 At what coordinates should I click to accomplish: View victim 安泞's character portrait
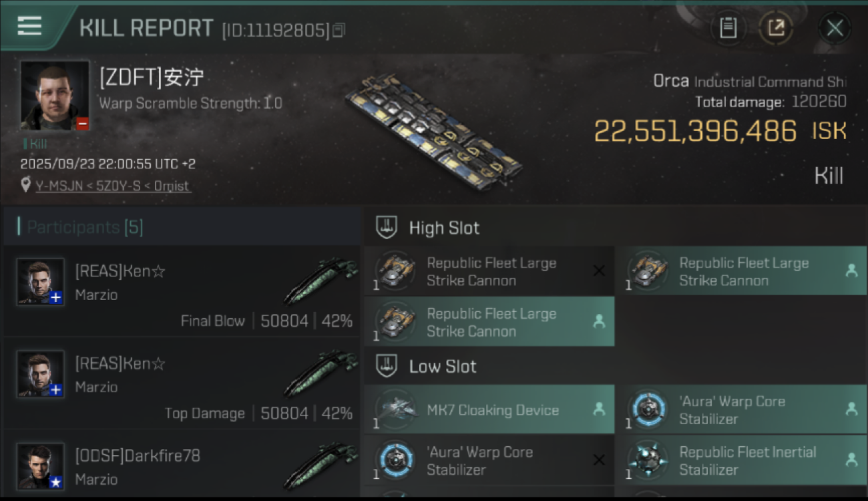(55, 95)
